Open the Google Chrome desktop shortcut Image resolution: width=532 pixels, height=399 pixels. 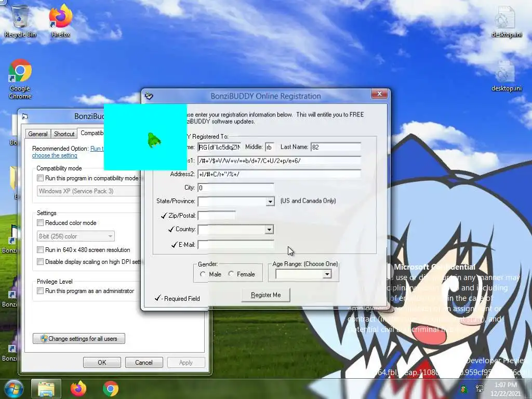(x=20, y=79)
